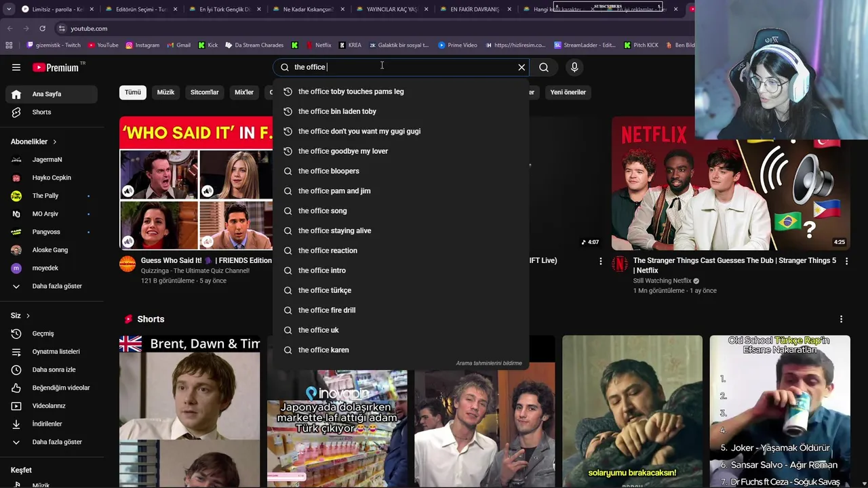Open the Hayko Cepkin subscription channel
The height and width of the screenshot is (488, 868).
52,178
